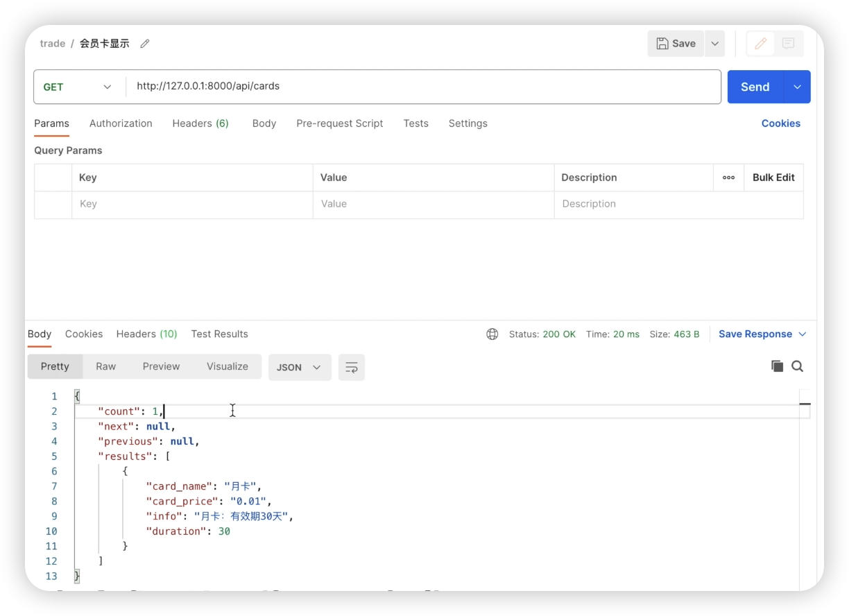
Task: Click the query params Description input
Action: pos(678,204)
